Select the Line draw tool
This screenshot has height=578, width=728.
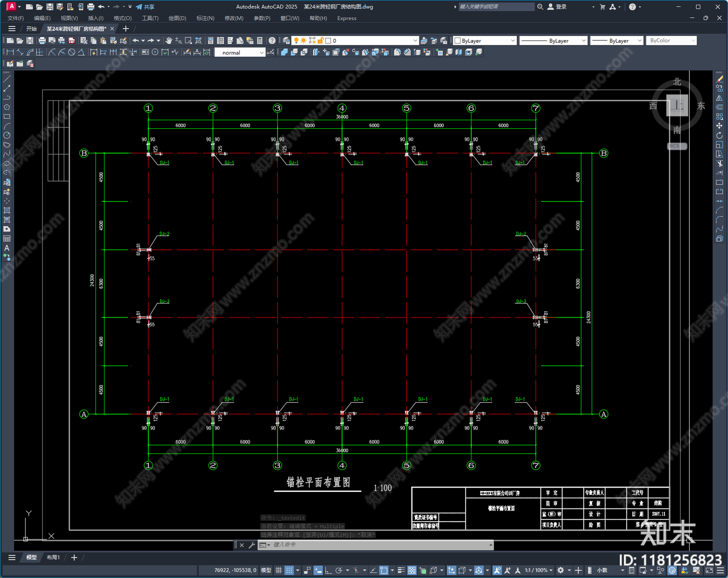click(x=7, y=79)
